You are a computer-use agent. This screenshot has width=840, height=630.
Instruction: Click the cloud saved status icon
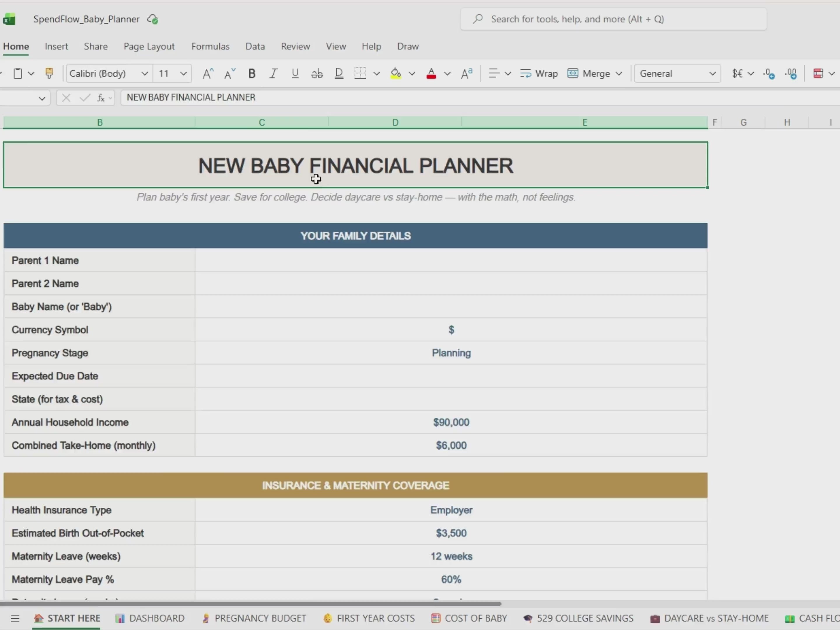click(153, 19)
